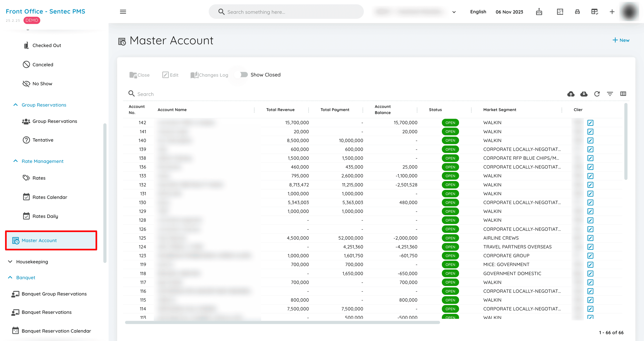Open Market Segment column options menu
This screenshot has height=341, width=644.
click(562, 110)
